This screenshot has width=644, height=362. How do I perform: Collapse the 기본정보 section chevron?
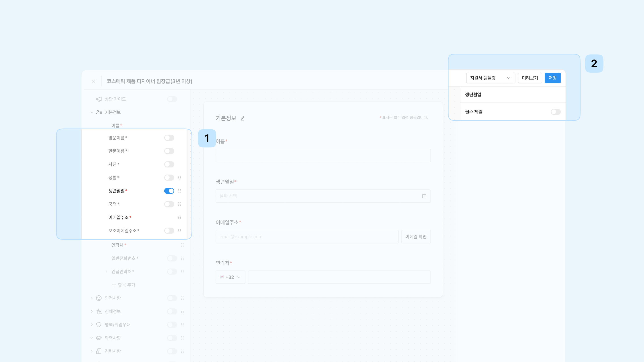pyautogui.click(x=92, y=112)
